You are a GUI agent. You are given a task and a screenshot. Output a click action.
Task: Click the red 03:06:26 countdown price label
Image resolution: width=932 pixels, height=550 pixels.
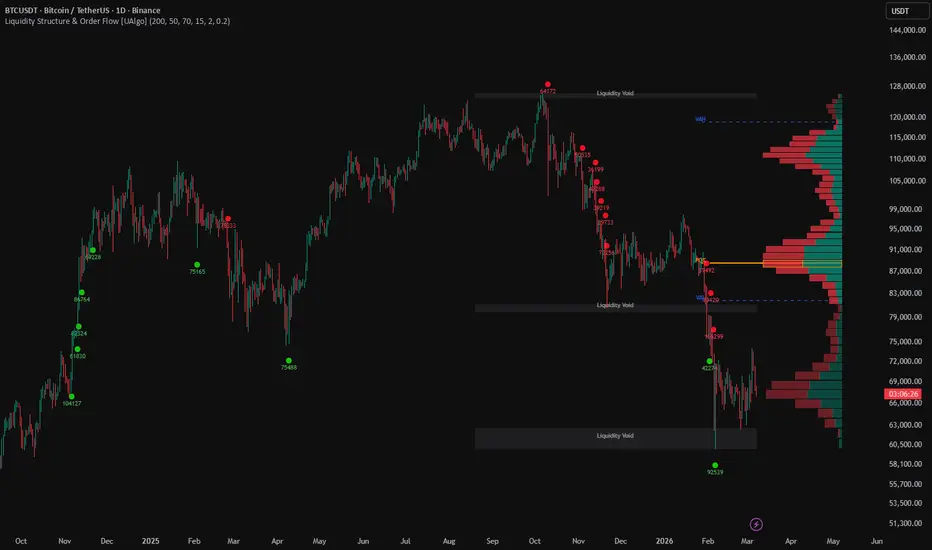point(903,394)
